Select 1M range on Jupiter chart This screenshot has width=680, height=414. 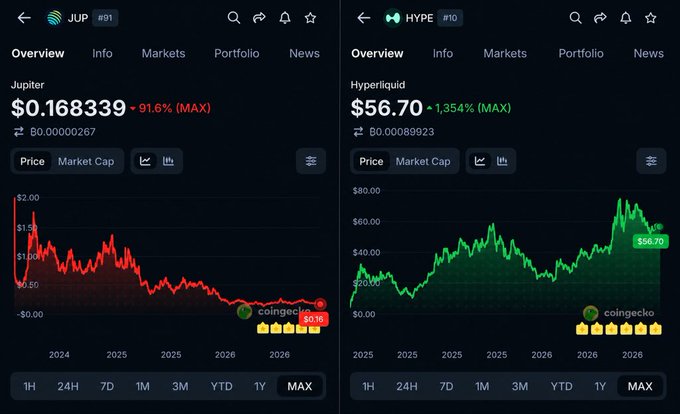143,386
